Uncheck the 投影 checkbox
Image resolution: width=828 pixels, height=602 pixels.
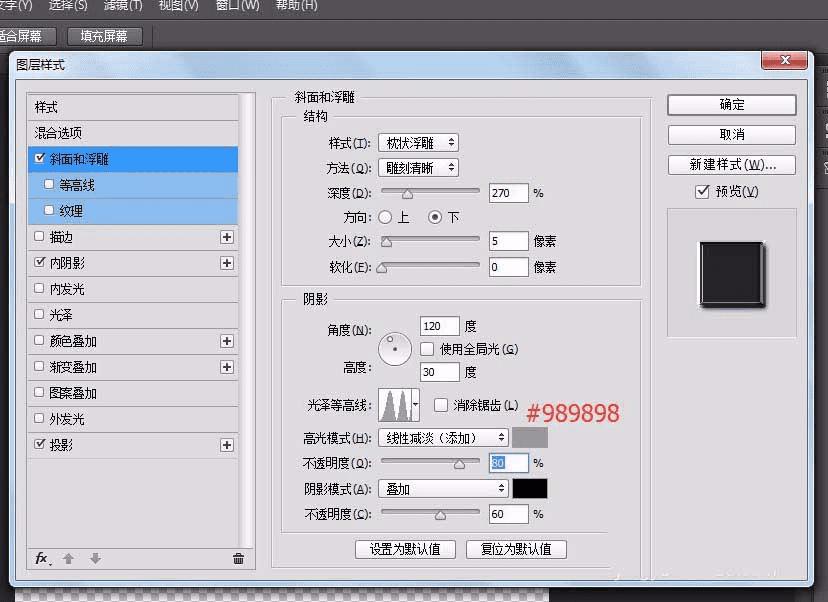click(40, 444)
